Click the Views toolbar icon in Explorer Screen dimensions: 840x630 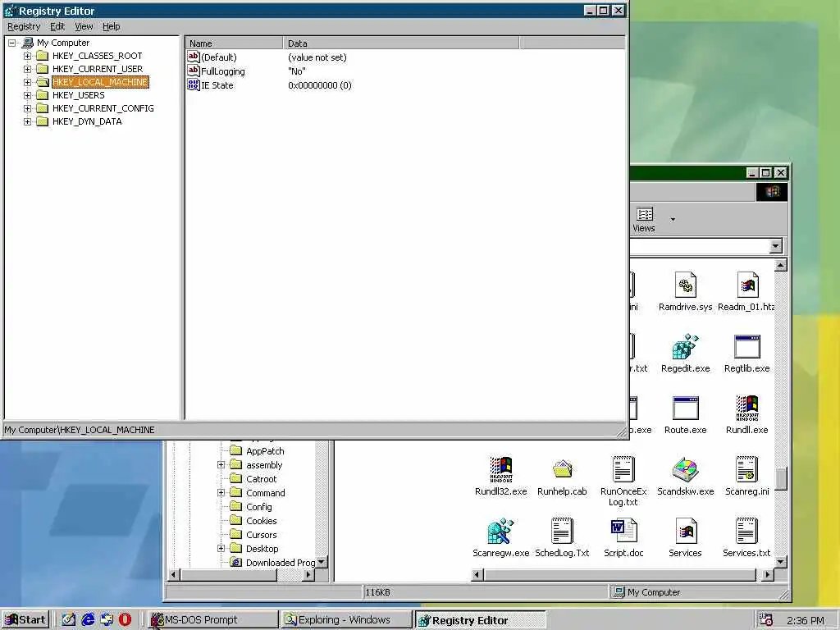pyautogui.click(x=645, y=214)
